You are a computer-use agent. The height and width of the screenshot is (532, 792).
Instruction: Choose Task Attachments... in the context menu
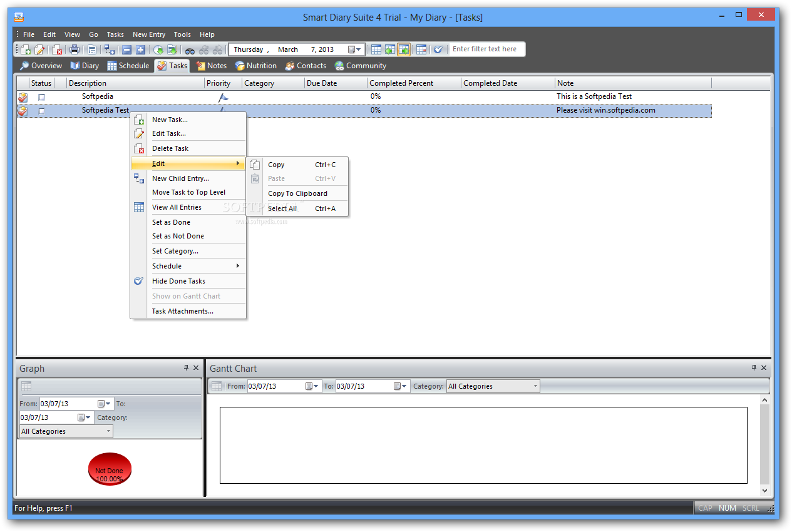(x=188, y=311)
